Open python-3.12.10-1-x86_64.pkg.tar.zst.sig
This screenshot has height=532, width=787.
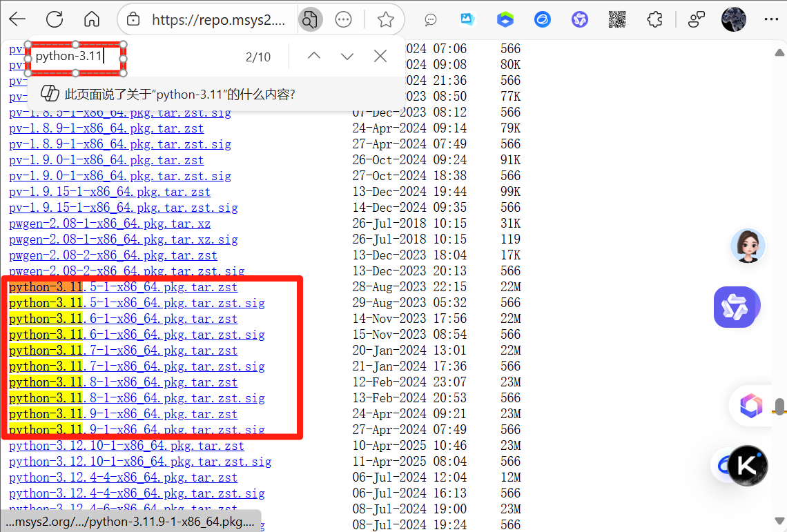pos(140,462)
